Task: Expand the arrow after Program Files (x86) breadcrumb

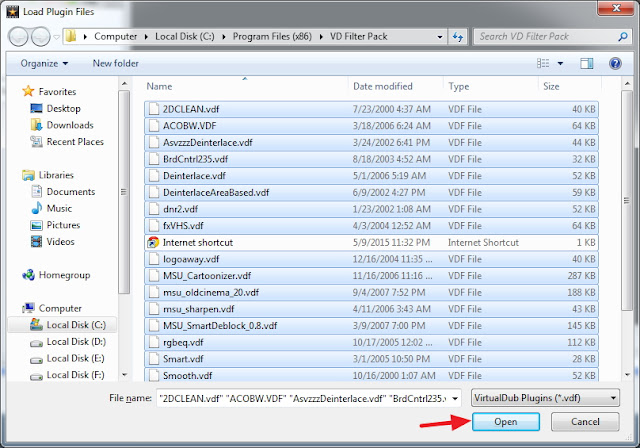Action: pos(321,37)
